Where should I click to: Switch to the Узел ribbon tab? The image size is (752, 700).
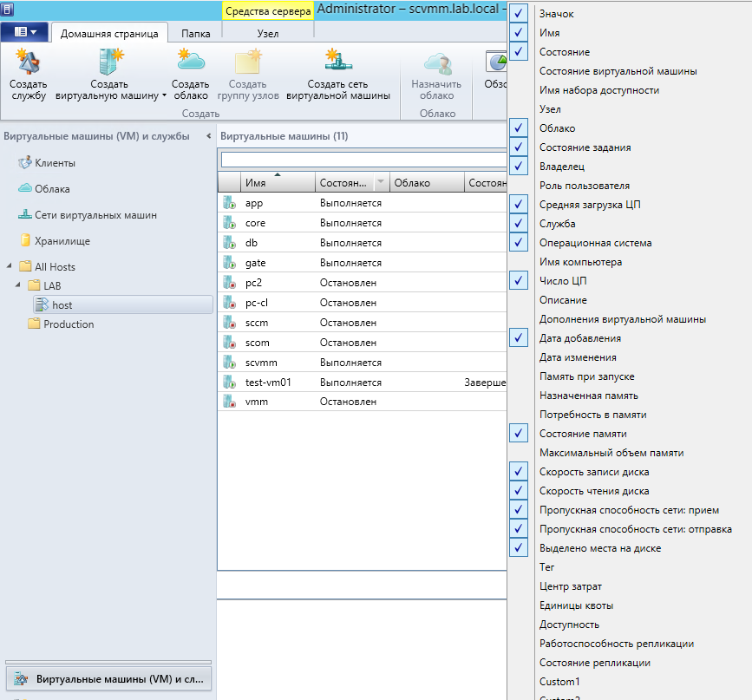[268, 33]
